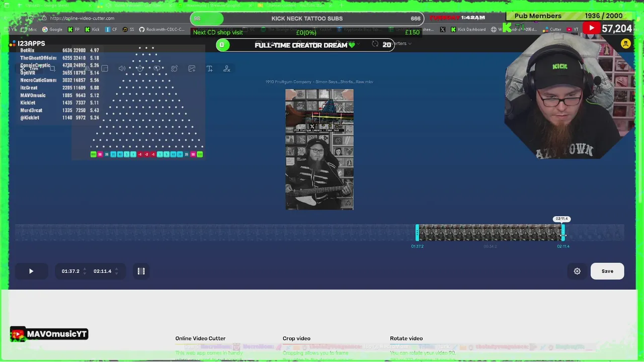644x362 pixels.
Task: Click the 01:37.2 label under the timeline
Action: (x=417, y=246)
